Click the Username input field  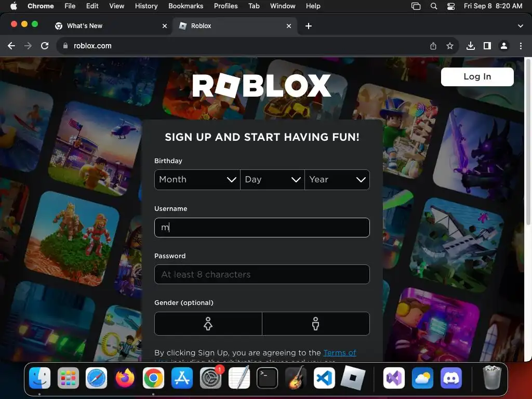(x=262, y=228)
